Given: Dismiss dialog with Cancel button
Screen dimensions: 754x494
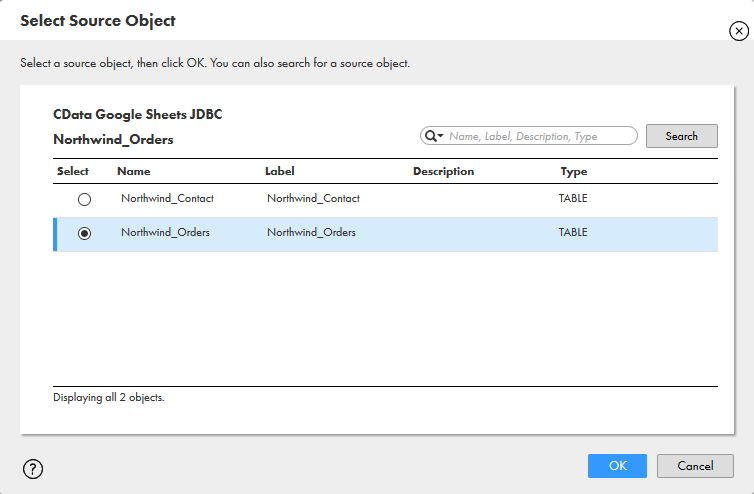Looking at the screenshot, I should (695, 466).
